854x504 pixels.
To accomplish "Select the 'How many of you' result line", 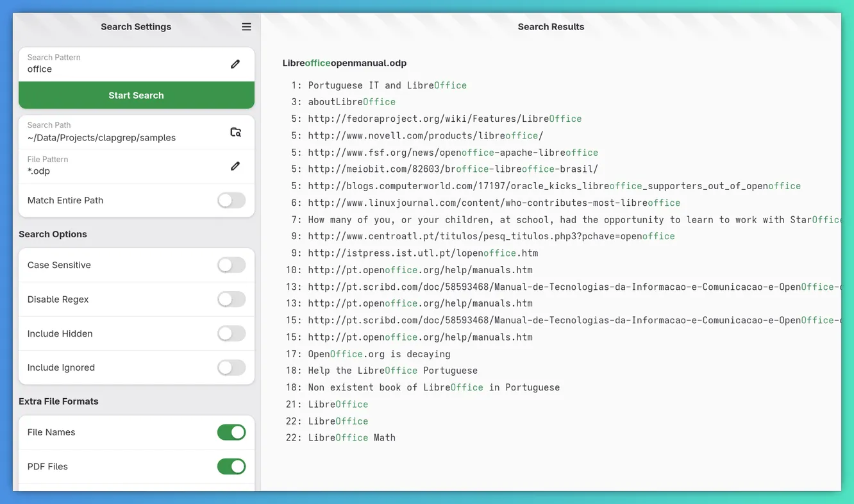I will (x=574, y=219).
